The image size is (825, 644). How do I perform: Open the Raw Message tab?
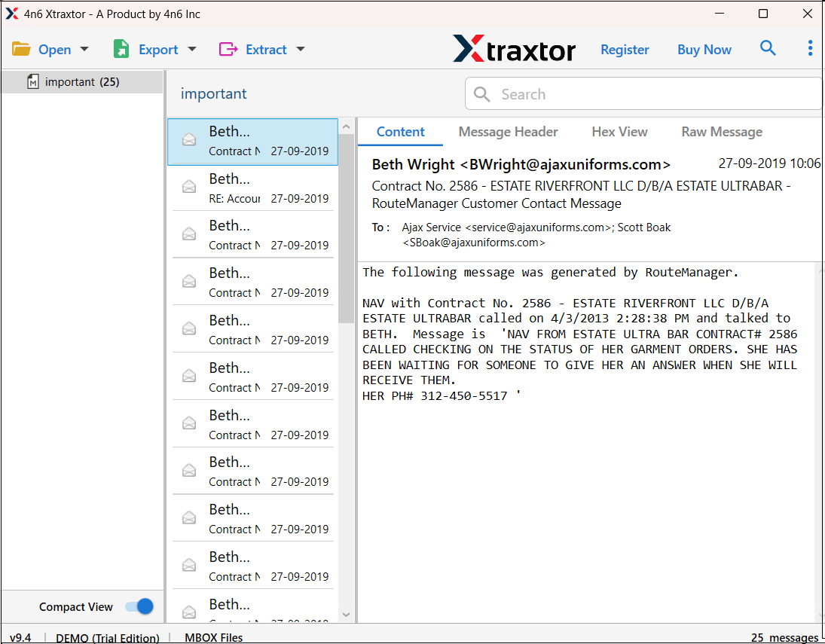tap(721, 132)
